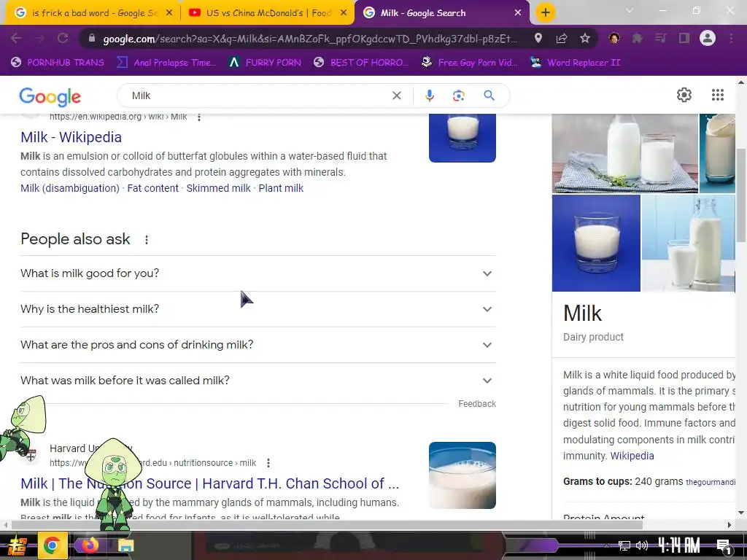Close the US vs China McDonald's tab
Image resolution: width=747 pixels, height=560 pixels.
point(344,13)
